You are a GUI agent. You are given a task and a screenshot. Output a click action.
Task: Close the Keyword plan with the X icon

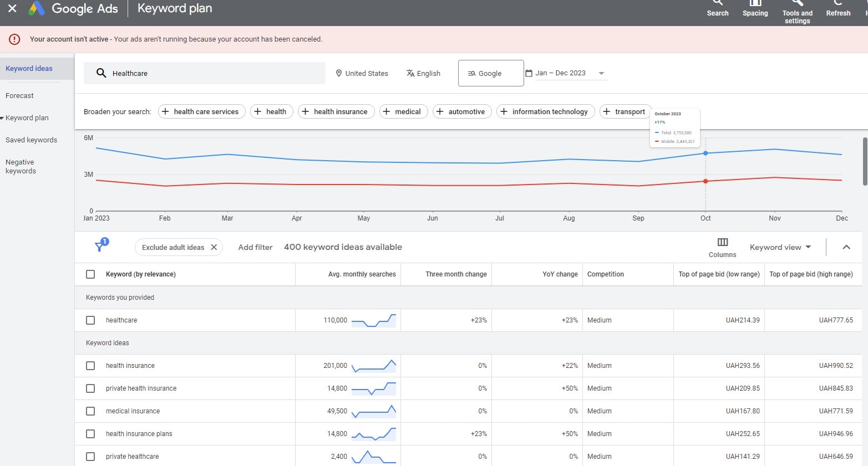click(x=12, y=8)
